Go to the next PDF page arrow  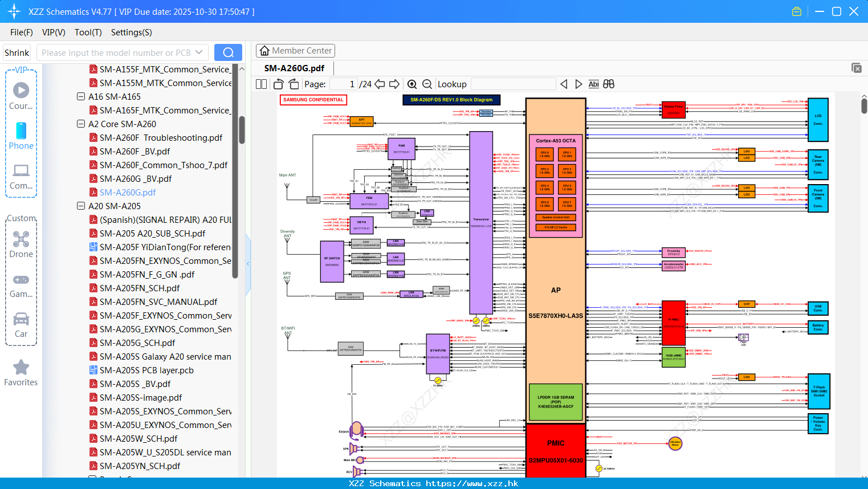click(394, 84)
